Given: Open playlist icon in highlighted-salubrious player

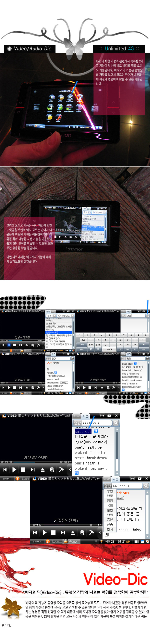Looking at the screenshot, I should (x=52, y=469).
